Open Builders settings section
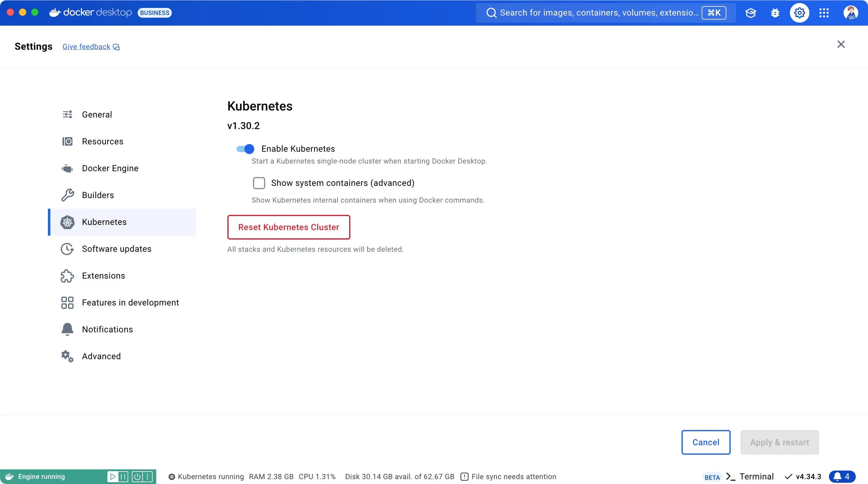Screen dimensions: 868x484 click(122, 195)
